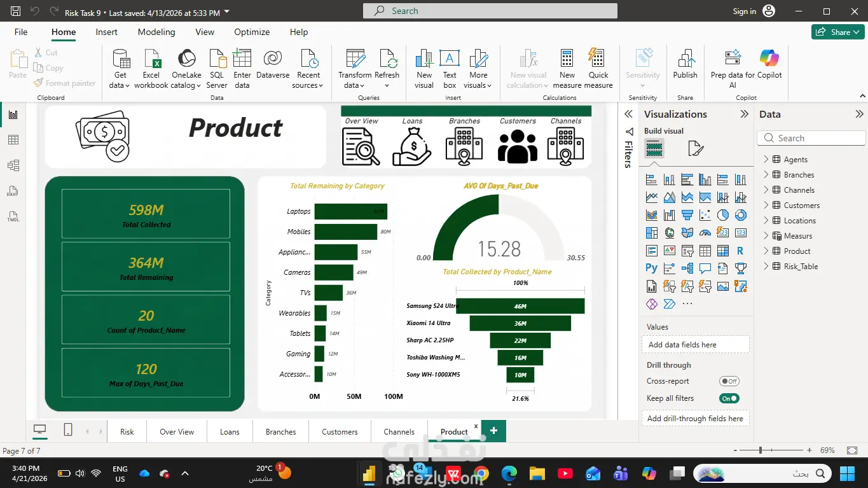Switch to the Over View page tab
This screenshot has height=488, width=868.
coord(177,431)
